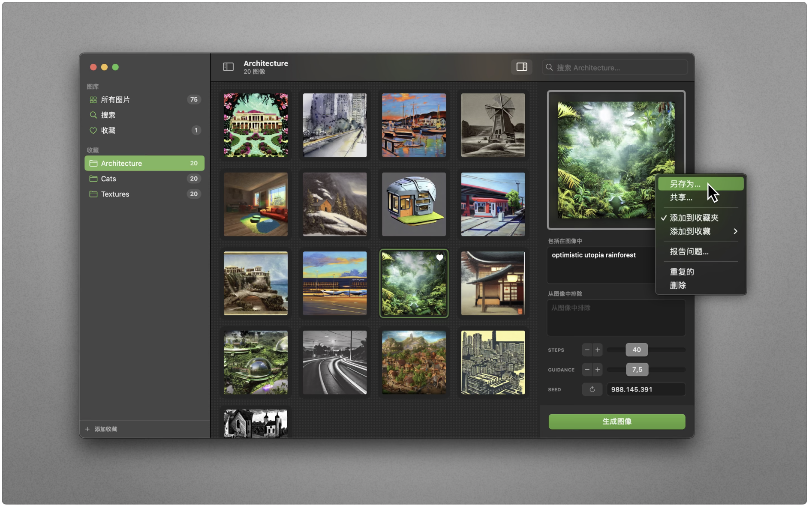Open the Textures collection folder

pyautogui.click(x=115, y=194)
